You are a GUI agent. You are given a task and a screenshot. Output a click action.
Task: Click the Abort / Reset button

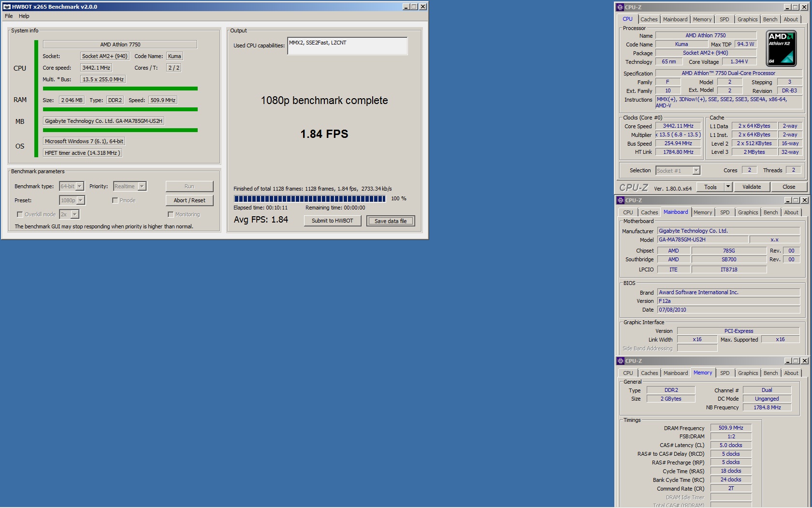point(189,200)
